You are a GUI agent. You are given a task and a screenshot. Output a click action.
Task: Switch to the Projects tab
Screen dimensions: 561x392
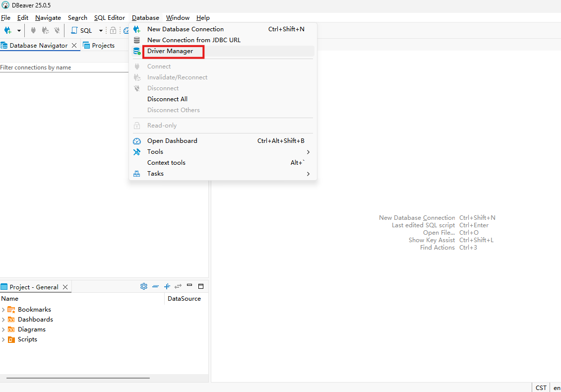99,45
